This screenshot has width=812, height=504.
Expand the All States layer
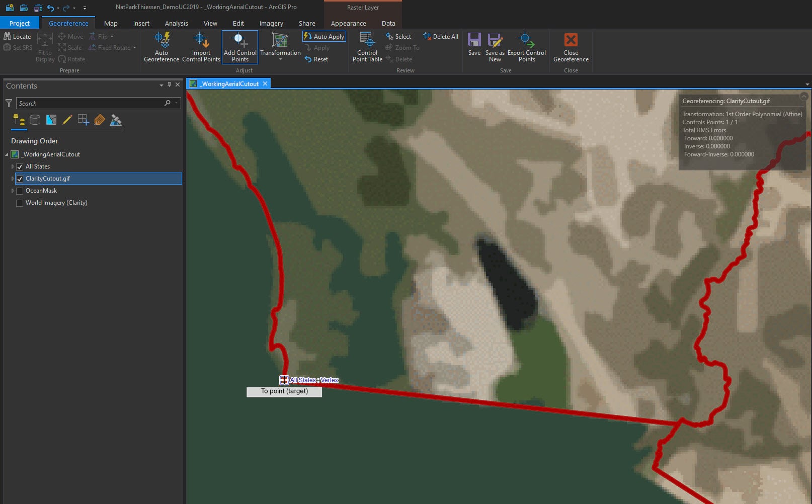(13, 166)
